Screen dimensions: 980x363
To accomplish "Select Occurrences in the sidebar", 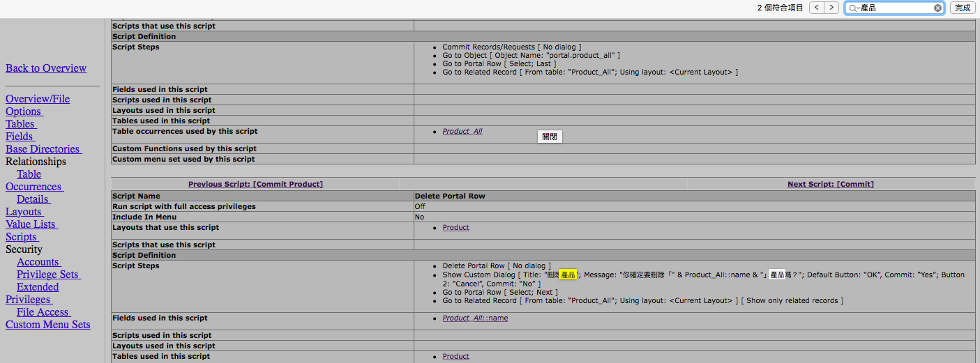I will tap(33, 187).
